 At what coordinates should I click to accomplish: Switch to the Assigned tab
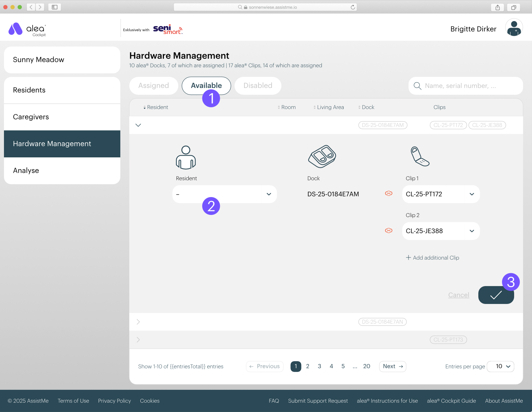click(x=154, y=85)
